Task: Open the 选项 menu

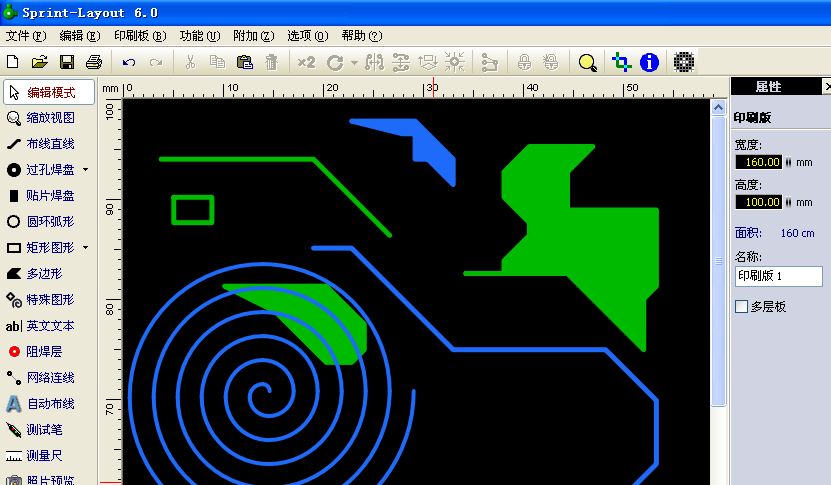Action: tap(307, 35)
